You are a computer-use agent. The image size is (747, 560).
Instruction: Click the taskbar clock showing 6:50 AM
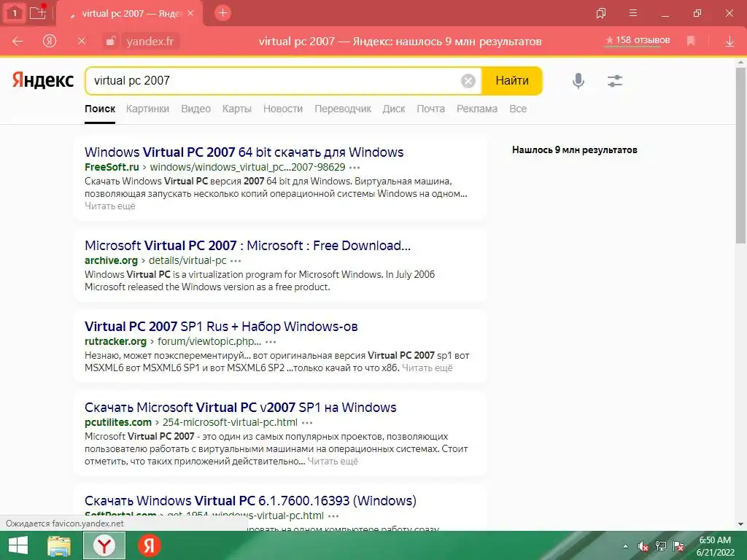click(715, 546)
